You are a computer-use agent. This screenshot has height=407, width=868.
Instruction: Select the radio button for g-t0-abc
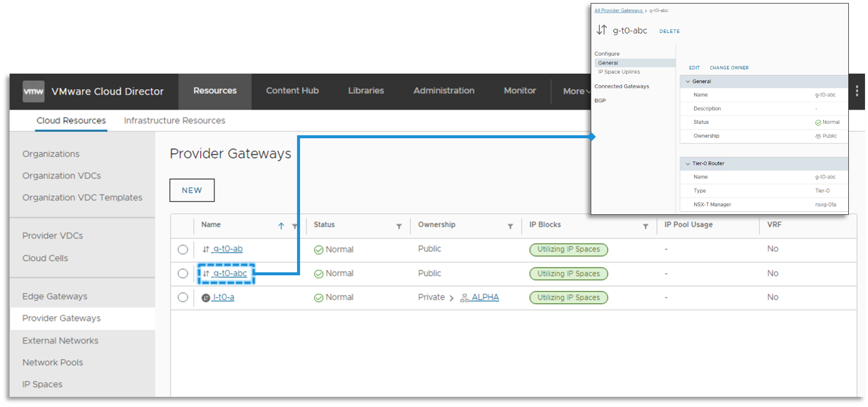[x=183, y=274]
